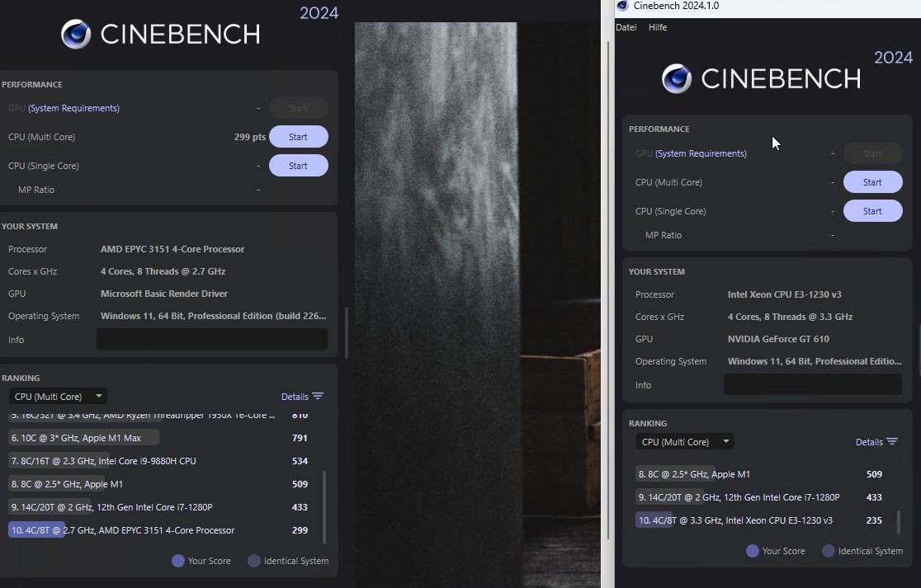Select the Intel Core i9-9880H ranking row
Image resolution: width=921 pixels, height=588 pixels.
[158, 461]
